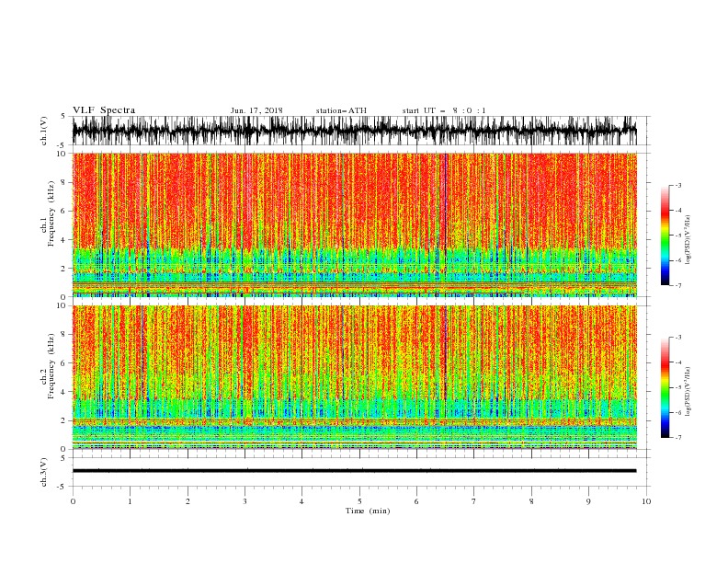The height and width of the screenshot is (563, 728).
Task: Click the "2" kHz tick on ch.1 spectrogram
Action: [x=63, y=269]
